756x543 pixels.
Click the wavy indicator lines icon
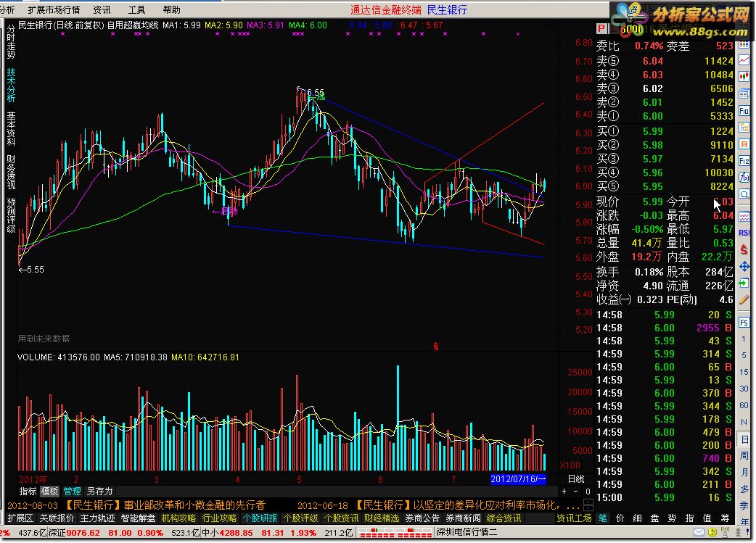coord(744,216)
